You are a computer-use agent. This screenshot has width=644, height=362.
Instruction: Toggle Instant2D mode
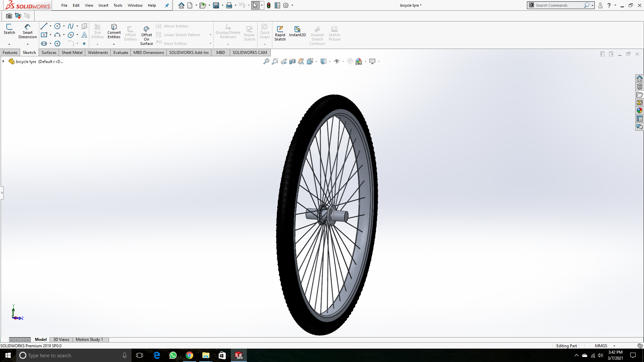[x=297, y=31]
